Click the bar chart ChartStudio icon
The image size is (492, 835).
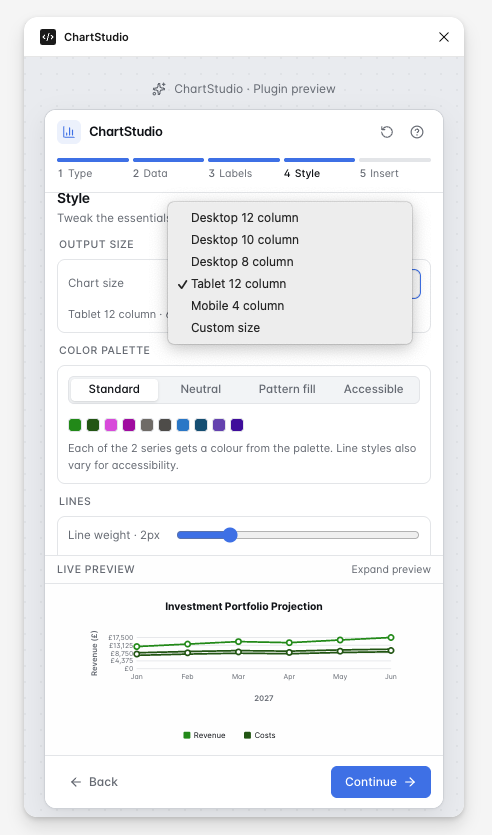[69, 132]
